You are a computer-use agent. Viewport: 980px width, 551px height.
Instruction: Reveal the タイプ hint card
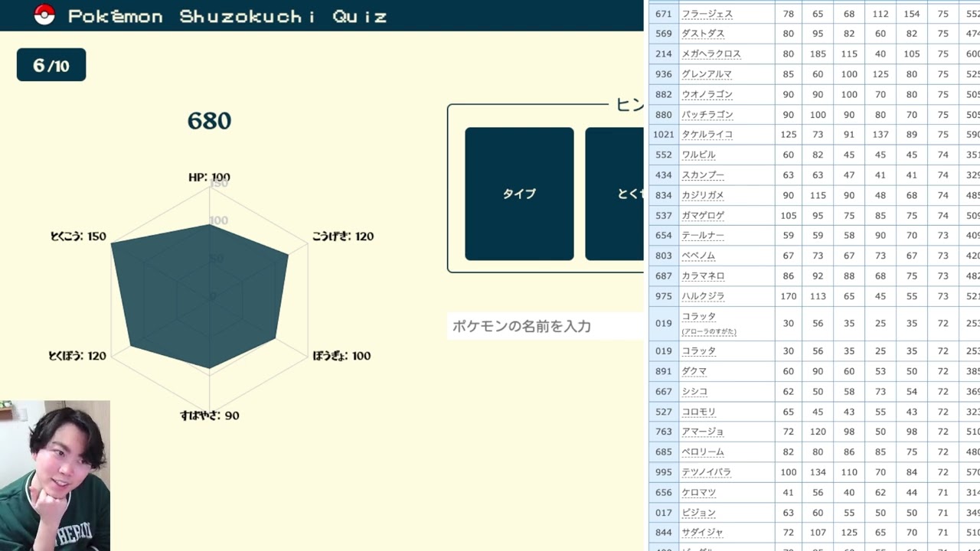(x=519, y=194)
